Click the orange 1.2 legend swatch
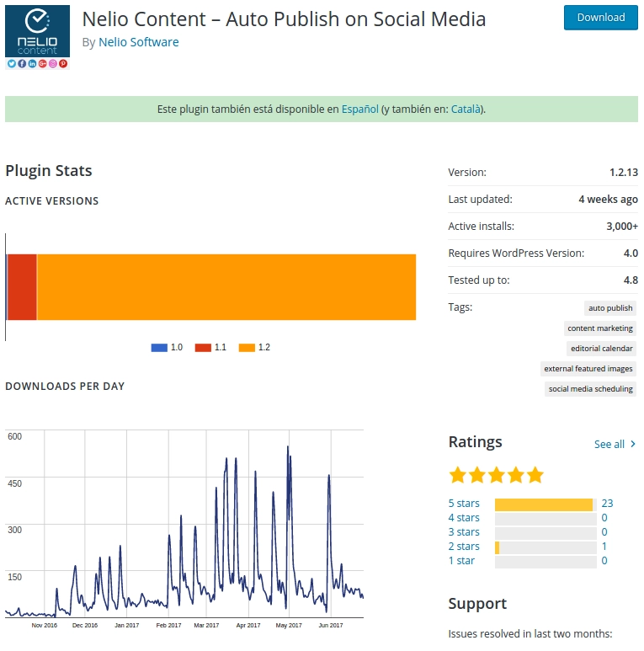Screen dimensions: 644x651 click(x=247, y=348)
